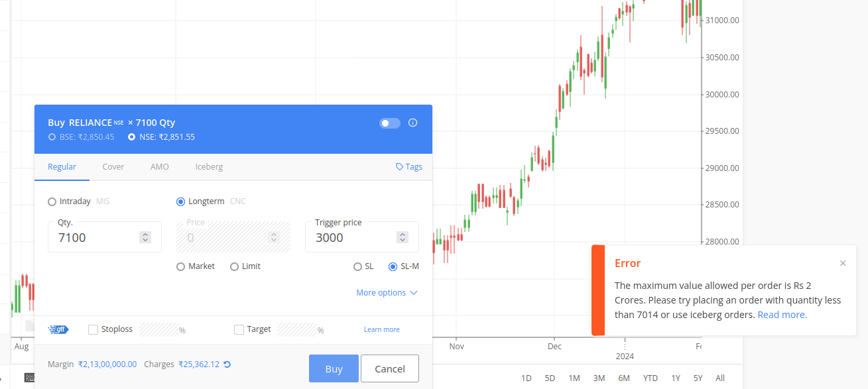Open the Iceberg tab
The width and height of the screenshot is (868, 389).
209,167
